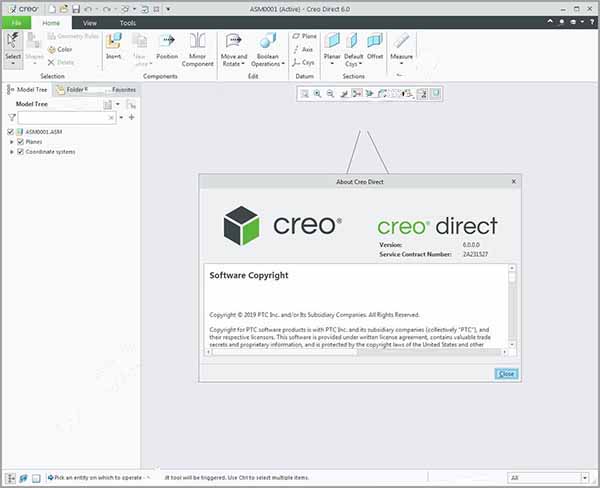Click the Default Csys section icon
The height and width of the screenshot is (488, 600).
pos(352,41)
